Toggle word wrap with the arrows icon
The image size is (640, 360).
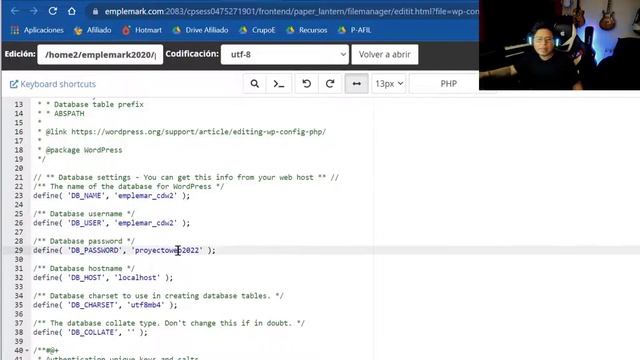tap(356, 84)
